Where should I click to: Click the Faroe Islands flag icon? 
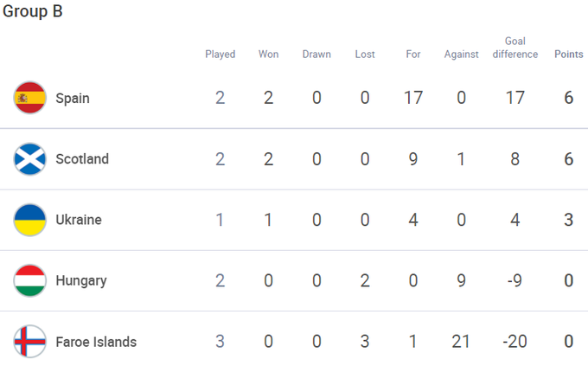[x=30, y=342]
